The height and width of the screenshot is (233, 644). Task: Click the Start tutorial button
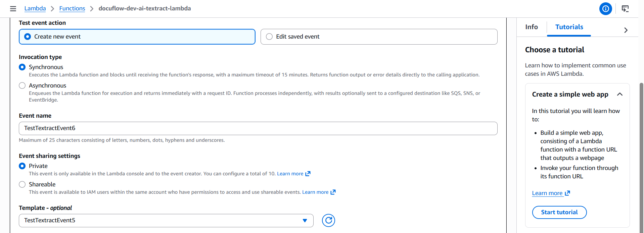click(x=559, y=212)
